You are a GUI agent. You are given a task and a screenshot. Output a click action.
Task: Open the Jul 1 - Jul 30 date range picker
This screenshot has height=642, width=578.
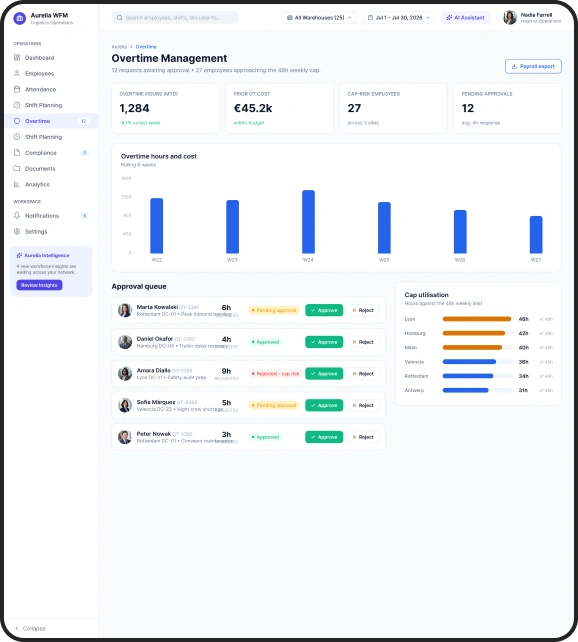[399, 18]
